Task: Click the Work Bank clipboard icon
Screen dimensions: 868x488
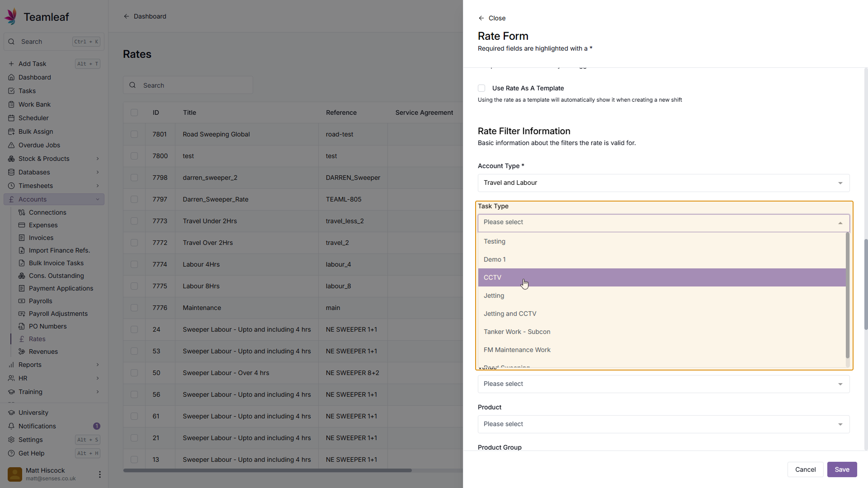Action: (x=11, y=104)
